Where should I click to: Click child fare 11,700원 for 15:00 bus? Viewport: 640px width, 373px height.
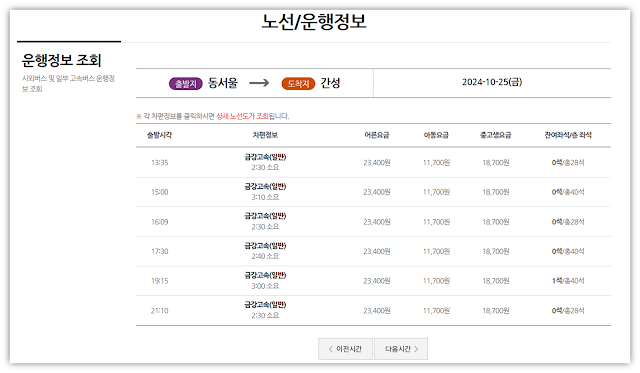[x=436, y=192]
